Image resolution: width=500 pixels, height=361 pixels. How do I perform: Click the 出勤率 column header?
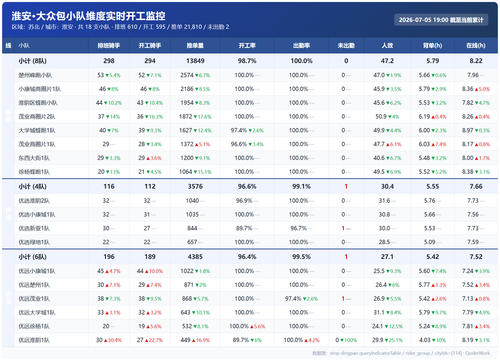click(x=301, y=46)
